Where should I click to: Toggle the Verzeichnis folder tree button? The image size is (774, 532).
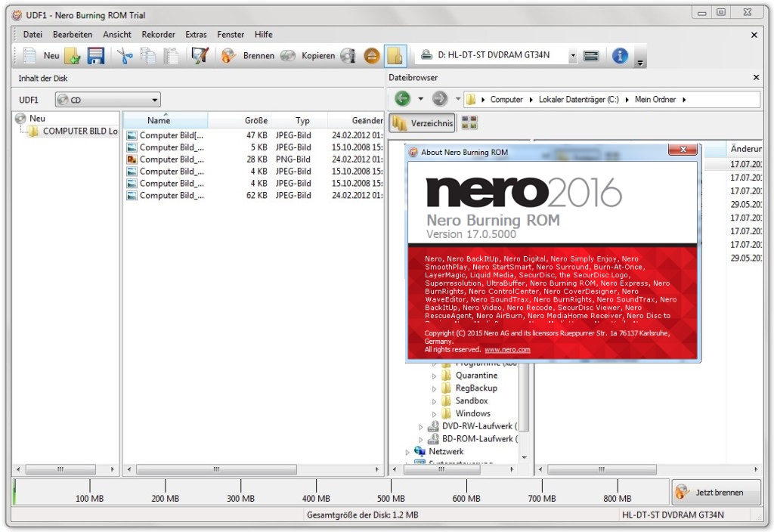pyautogui.click(x=423, y=123)
